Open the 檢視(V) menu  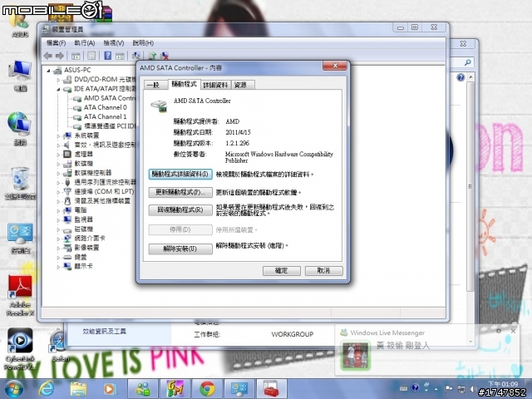(114, 43)
